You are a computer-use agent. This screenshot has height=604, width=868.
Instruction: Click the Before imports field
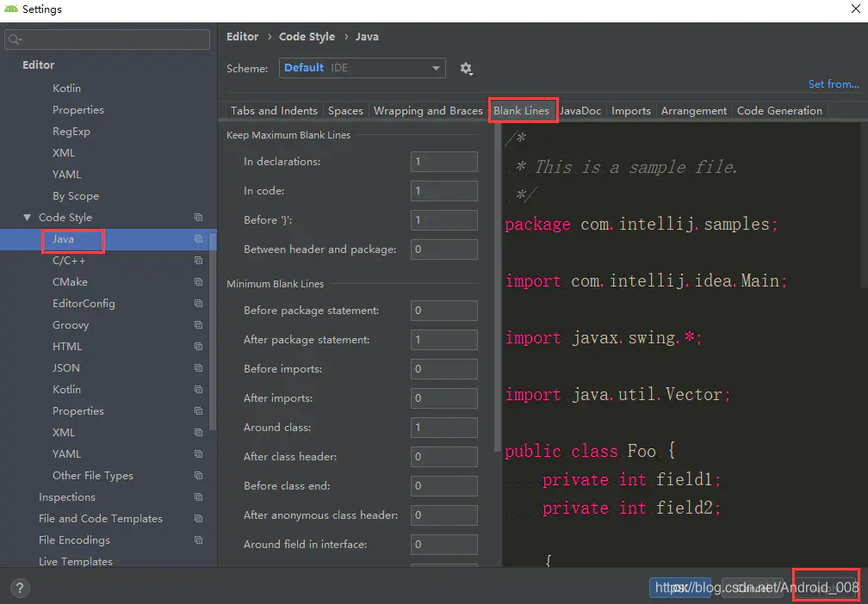(444, 369)
